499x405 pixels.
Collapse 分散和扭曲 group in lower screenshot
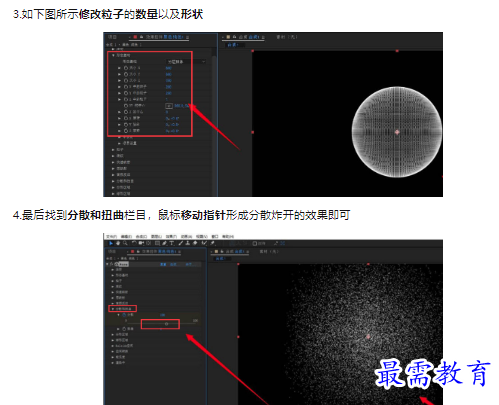[x=113, y=309]
